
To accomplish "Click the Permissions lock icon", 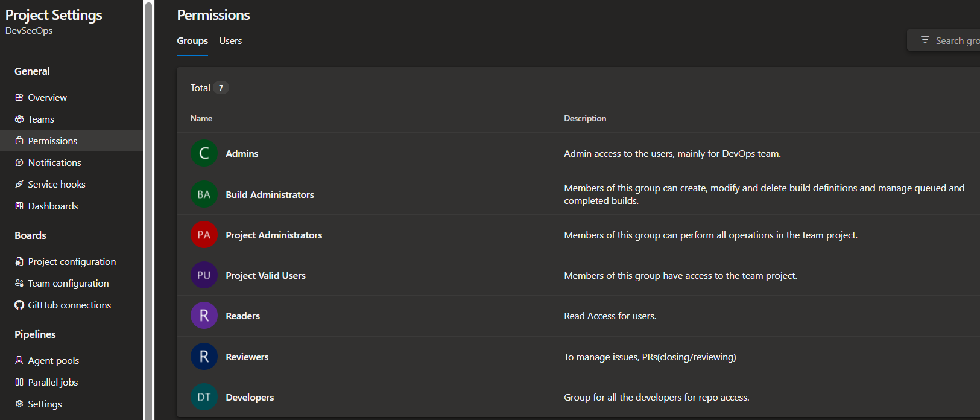I will tap(19, 141).
